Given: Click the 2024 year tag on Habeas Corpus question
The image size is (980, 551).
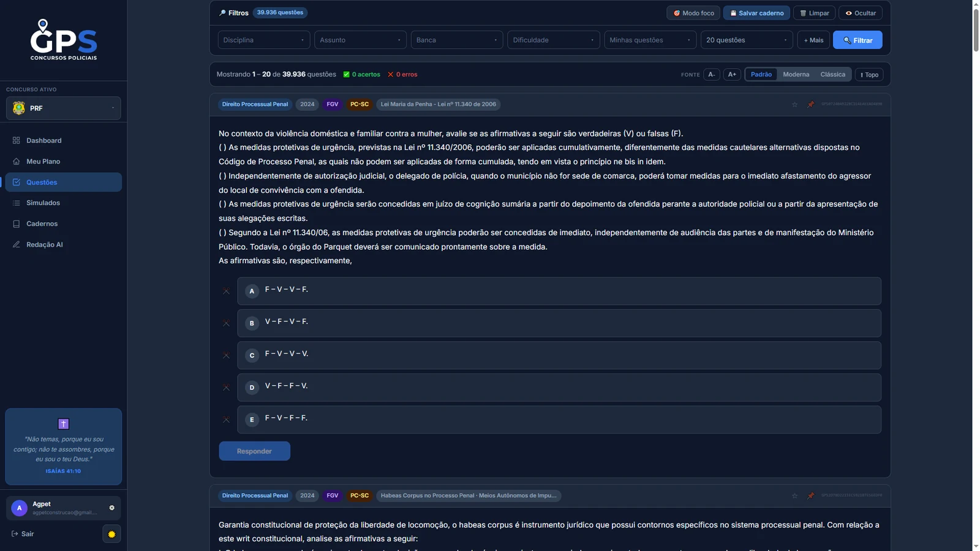Looking at the screenshot, I should click(307, 496).
